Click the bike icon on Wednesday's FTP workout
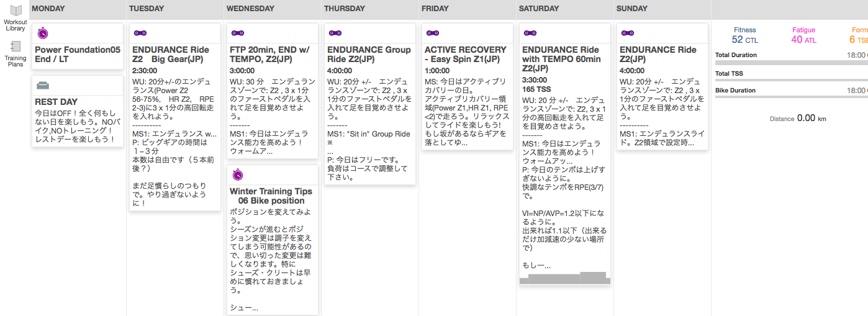Image resolution: width=868 pixels, height=316 pixels. [237, 33]
